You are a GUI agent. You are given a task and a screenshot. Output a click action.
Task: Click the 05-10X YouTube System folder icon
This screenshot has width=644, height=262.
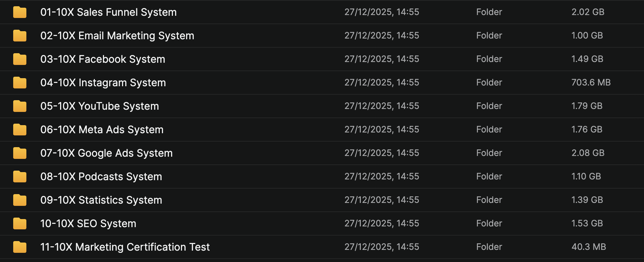(x=20, y=106)
